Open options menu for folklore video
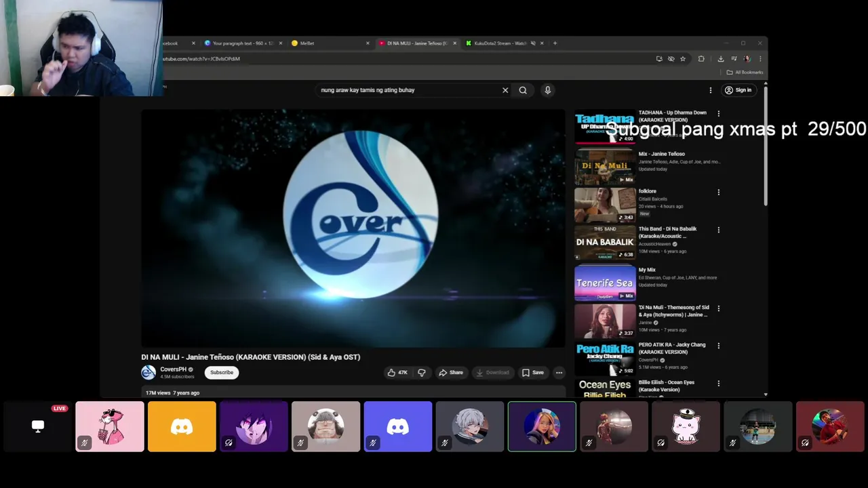The width and height of the screenshot is (868, 488). pyautogui.click(x=719, y=192)
